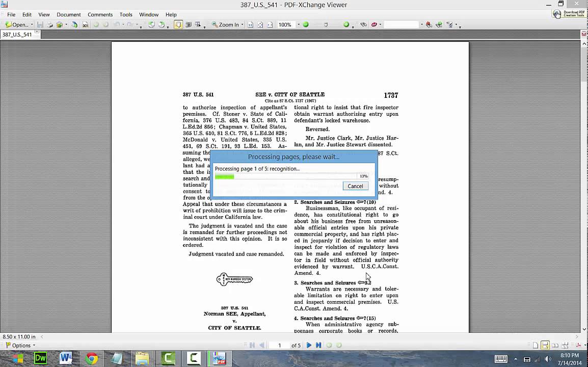Open the Comments menu
The height and width of the screenshot is (367, 588).
coord(100,14)
